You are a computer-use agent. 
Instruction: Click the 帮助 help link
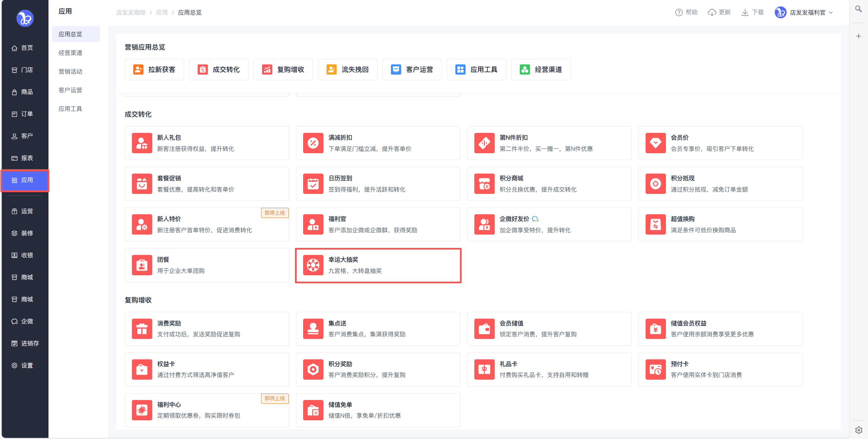tap(686, 13)
